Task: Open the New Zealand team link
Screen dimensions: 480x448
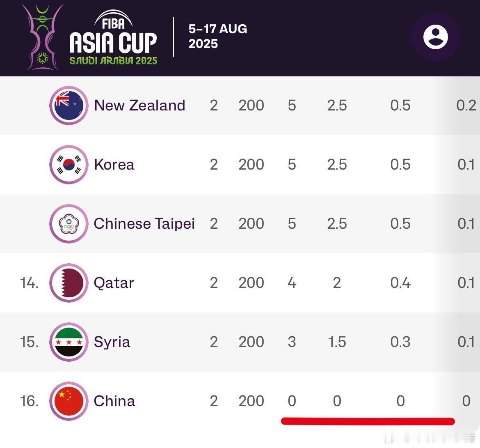Action: tap(139, 106)
